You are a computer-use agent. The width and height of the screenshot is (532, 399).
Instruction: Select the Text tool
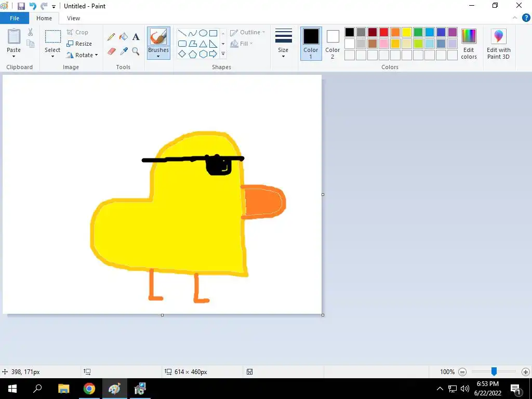(x=136, y=37)
